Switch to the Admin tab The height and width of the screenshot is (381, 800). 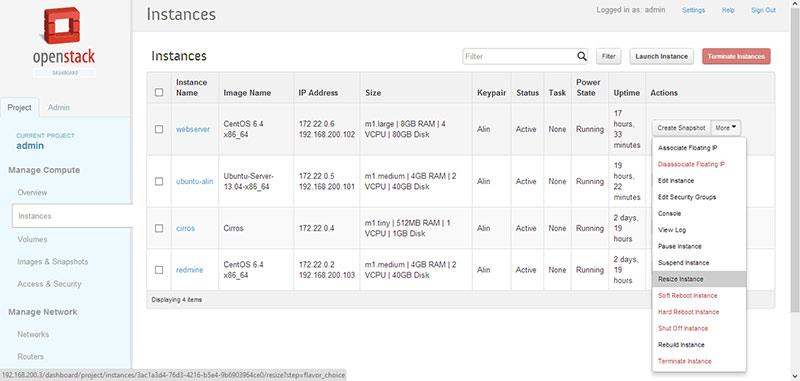59,108
